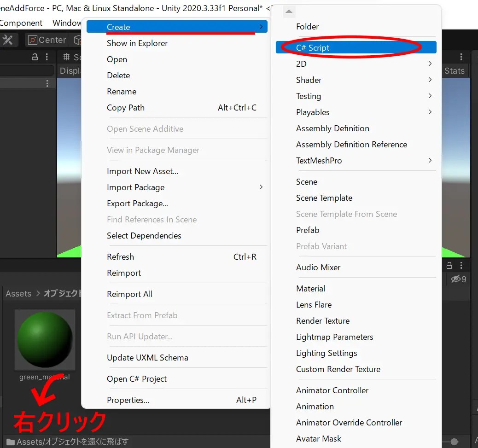This screenshot has width=478, height=448.
Task: Toggle the left panel lock icon
Action: click(x=35, y=57)
